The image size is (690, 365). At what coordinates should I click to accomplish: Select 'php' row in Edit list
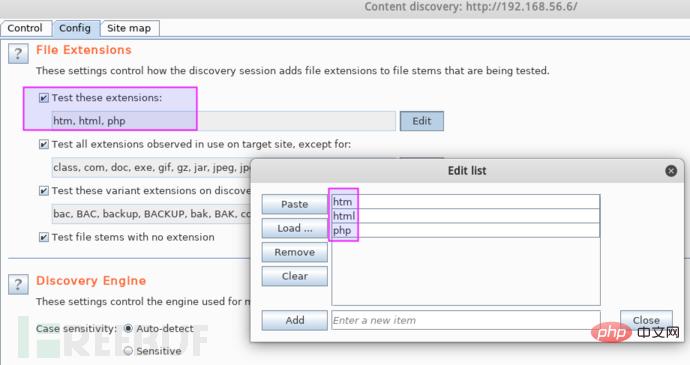[x=466, y=230]
